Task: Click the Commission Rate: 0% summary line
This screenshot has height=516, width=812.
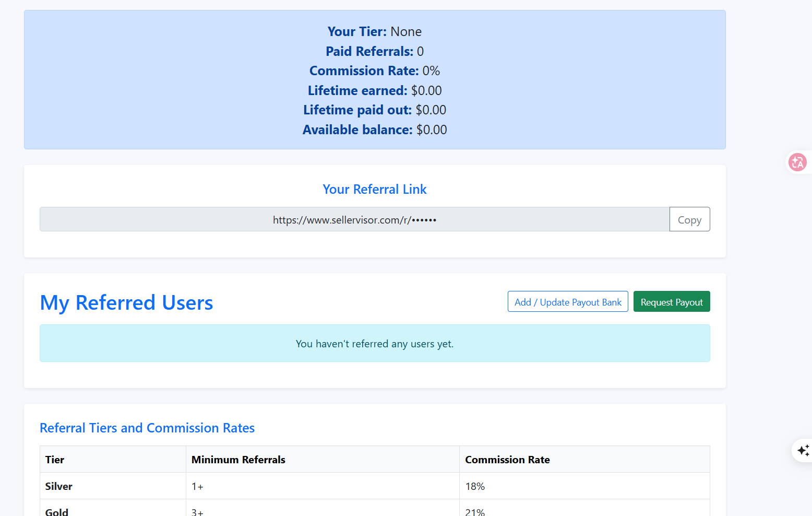Action: 375,71
